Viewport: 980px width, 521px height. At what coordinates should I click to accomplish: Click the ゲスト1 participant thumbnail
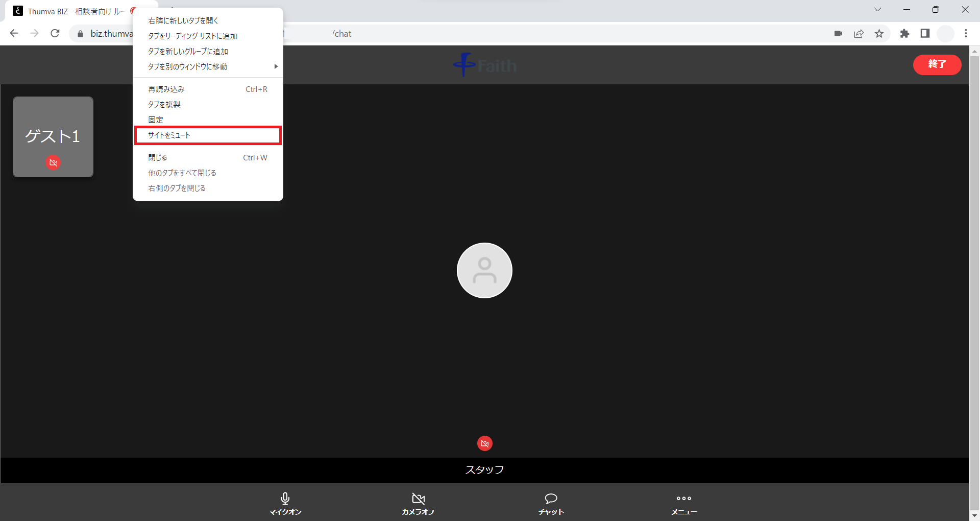(53, 137)
